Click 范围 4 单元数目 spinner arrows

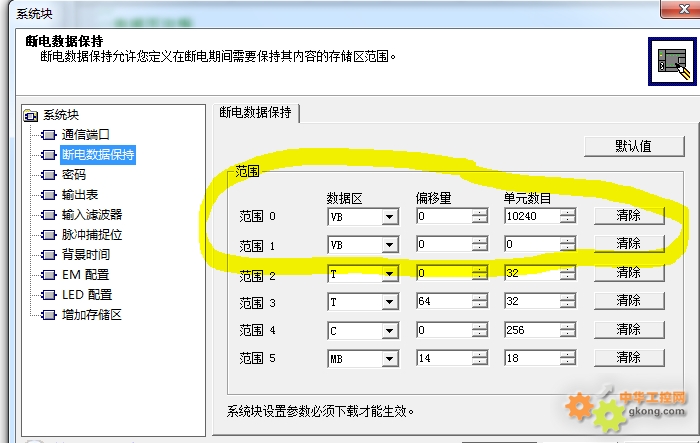click(x=568, y=330)
